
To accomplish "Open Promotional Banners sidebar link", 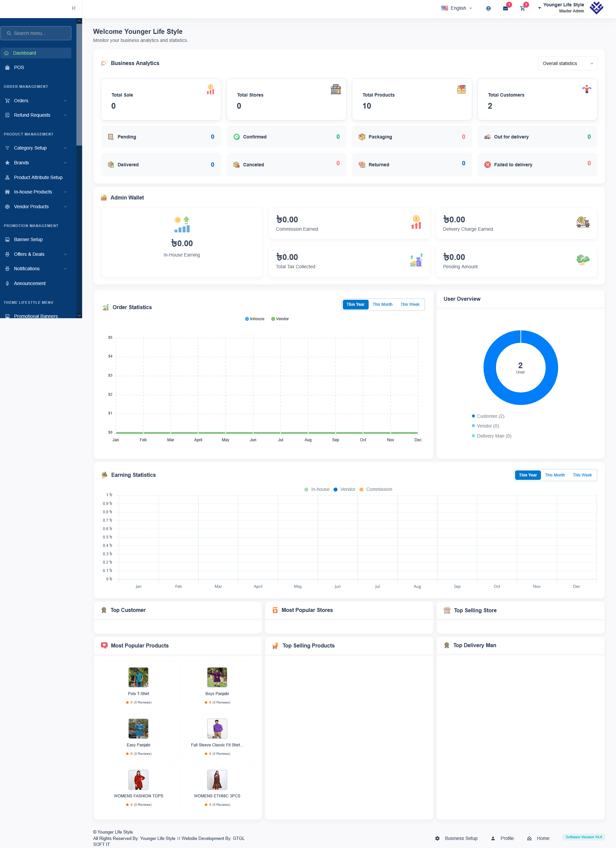I will [x=36, y=316].
